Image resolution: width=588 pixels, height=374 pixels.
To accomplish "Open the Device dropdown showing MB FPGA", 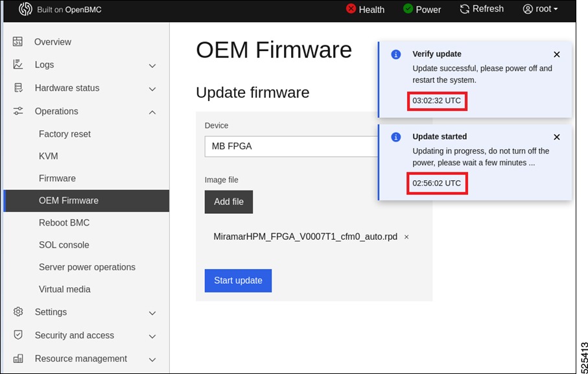I will coord(292,146).
